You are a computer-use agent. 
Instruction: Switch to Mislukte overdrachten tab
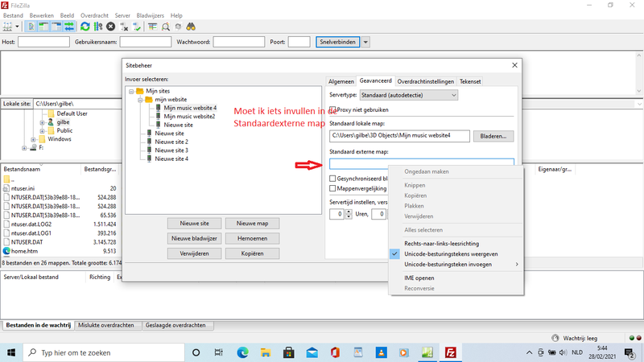pos(106,325)
